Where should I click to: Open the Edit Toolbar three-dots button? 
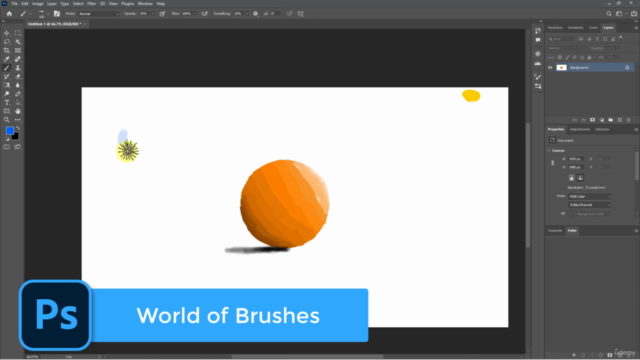click(x=18, y=120)
